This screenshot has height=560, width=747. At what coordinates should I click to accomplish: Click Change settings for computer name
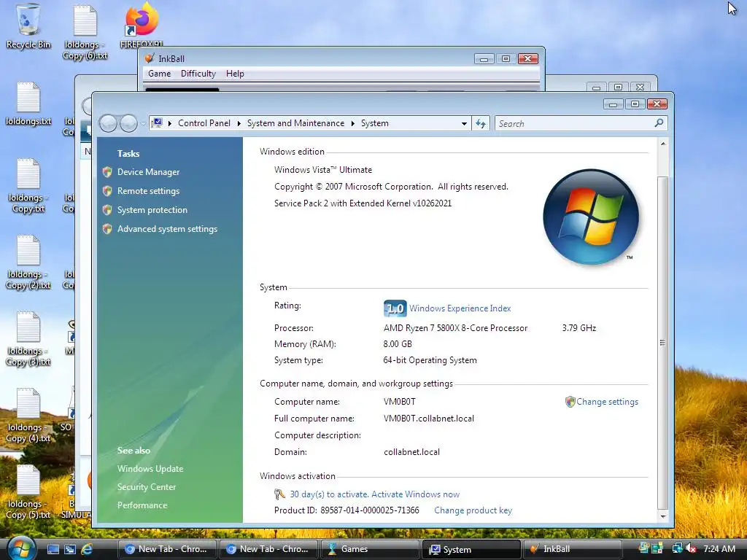pos(607,402)
